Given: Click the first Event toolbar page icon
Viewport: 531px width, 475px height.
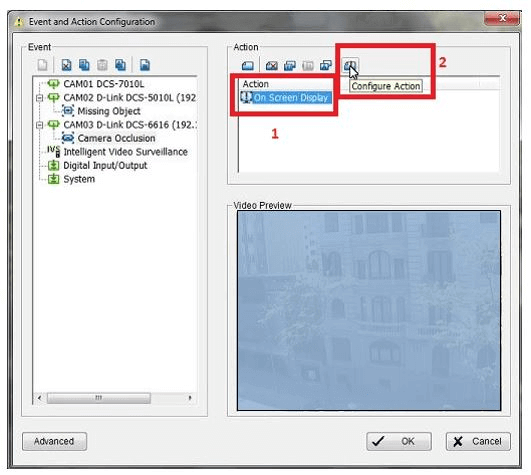Looking at the screenshot, I should coord(43,65).
